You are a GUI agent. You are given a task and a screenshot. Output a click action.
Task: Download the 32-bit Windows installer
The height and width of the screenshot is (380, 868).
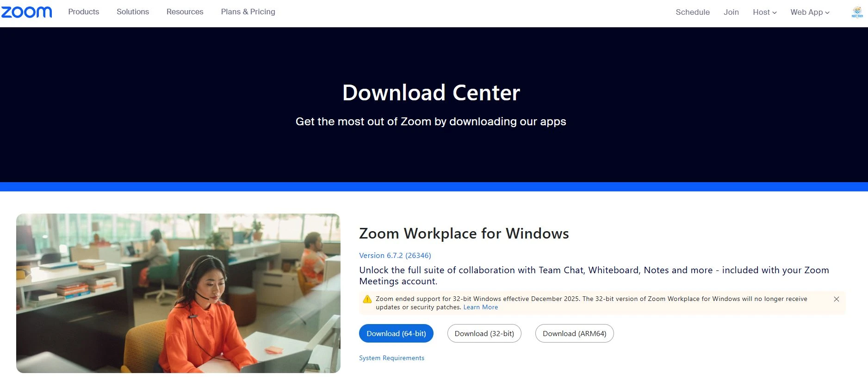coord(484,333)
